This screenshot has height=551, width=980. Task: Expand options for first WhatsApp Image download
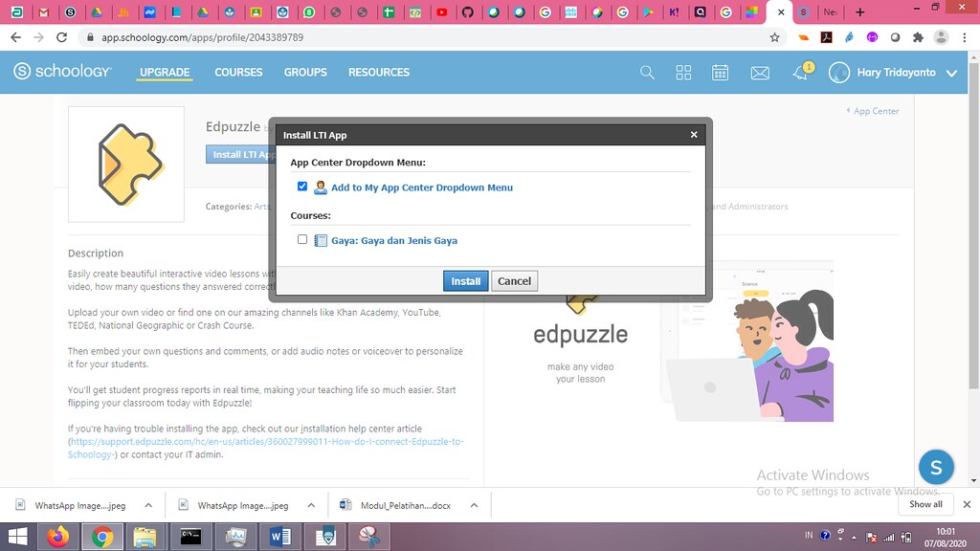[x=148, y=505]
